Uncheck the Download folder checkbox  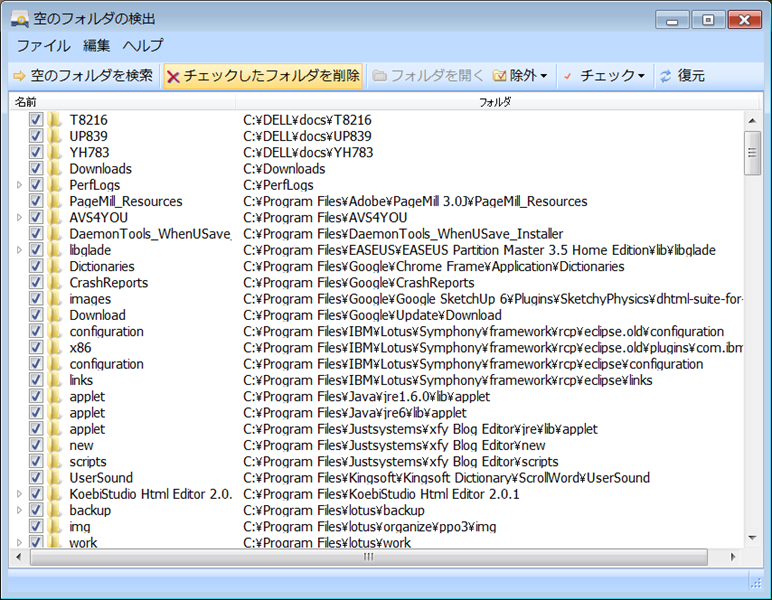pos(36,315)
